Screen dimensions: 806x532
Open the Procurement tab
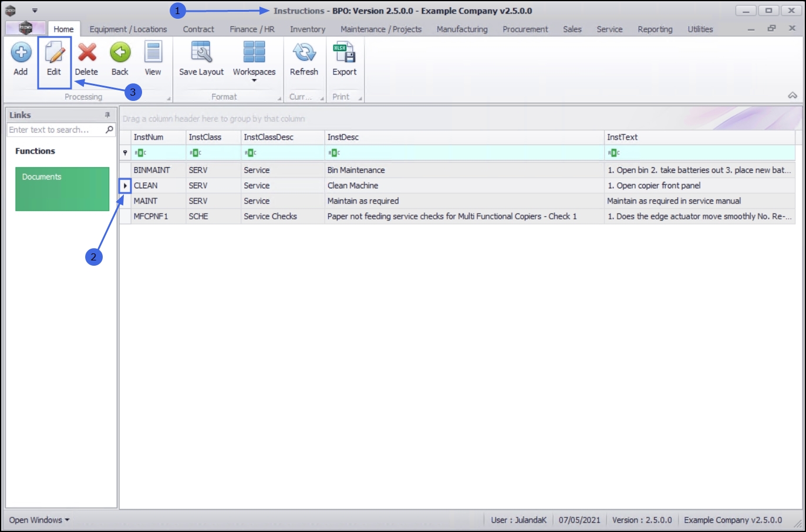[x=525, y=29]
